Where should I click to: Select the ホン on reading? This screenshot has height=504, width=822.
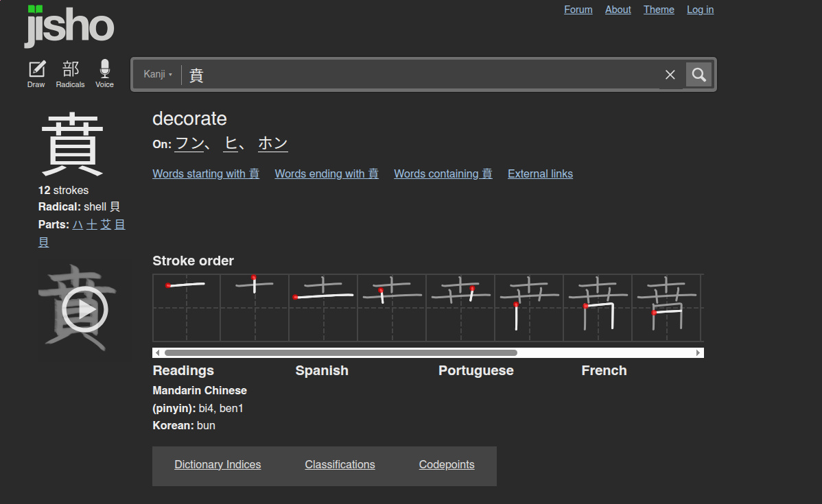(x=272, y=143)
